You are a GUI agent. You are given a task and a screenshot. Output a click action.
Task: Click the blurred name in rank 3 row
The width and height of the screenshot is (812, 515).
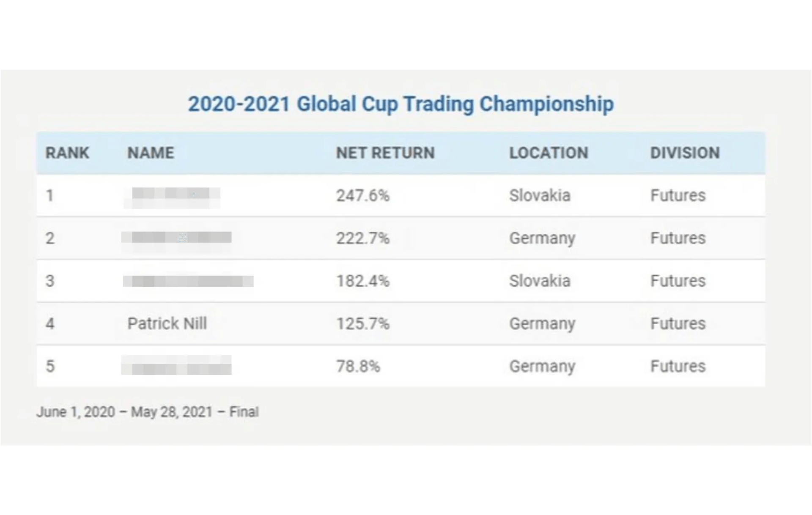(188, 281)
